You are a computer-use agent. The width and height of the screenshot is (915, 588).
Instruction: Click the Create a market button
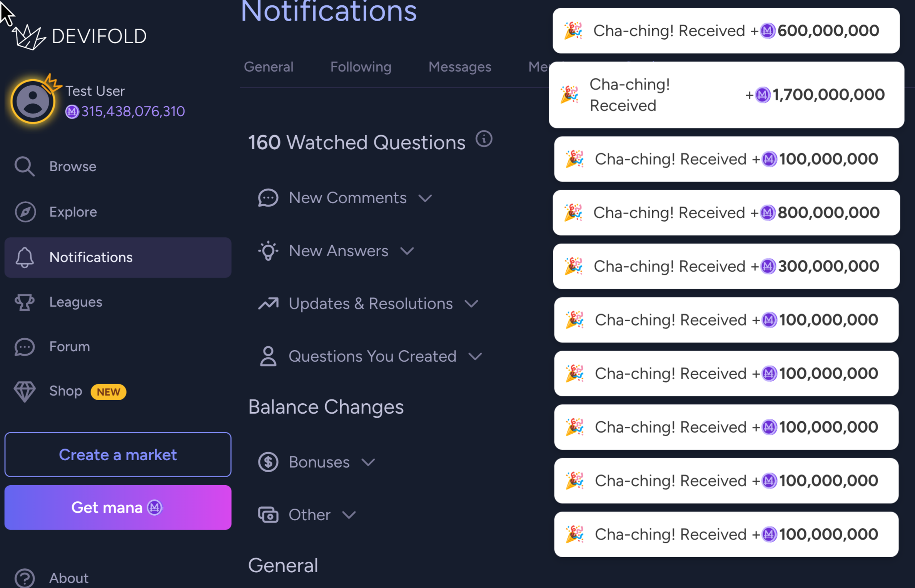(118, 454)
